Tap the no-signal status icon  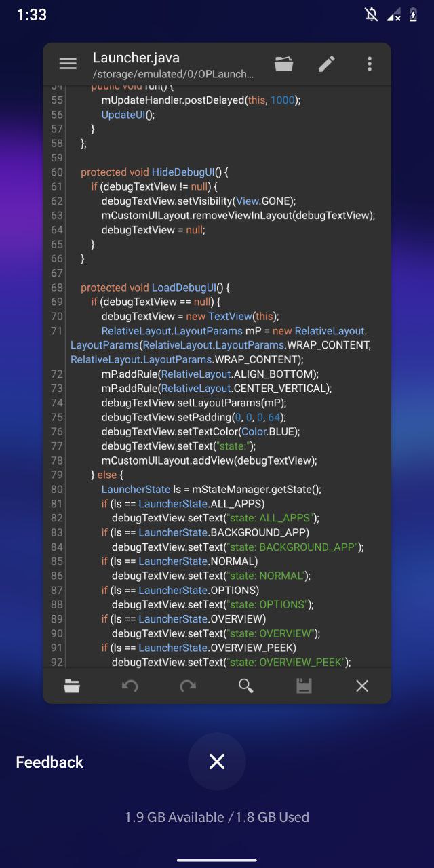coord(394,15)
